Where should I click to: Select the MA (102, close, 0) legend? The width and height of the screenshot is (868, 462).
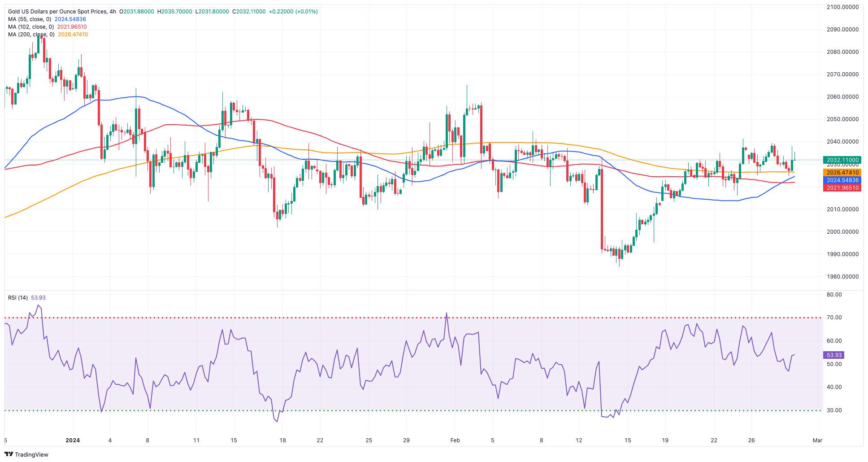[x=31, y=27]
